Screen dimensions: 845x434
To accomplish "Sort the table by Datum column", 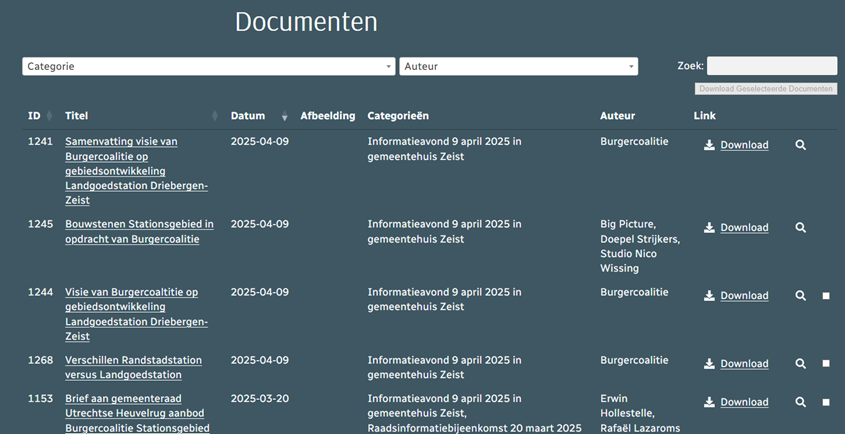I will 259,116.
